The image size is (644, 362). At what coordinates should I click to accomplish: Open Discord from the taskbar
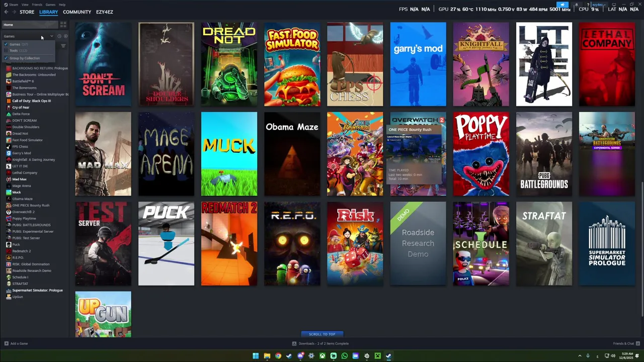[x=300, y=356]
